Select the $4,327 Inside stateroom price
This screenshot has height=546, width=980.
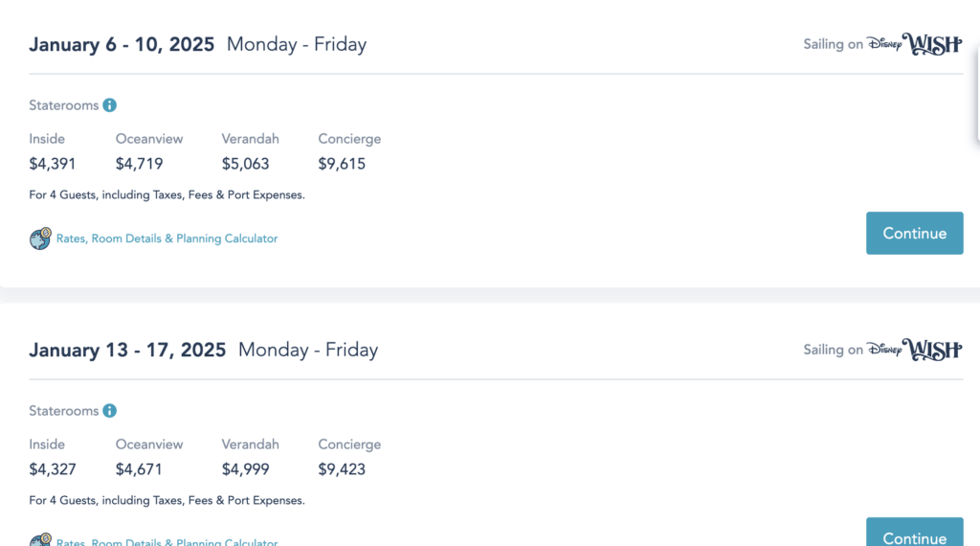click(x=53, y=469)
